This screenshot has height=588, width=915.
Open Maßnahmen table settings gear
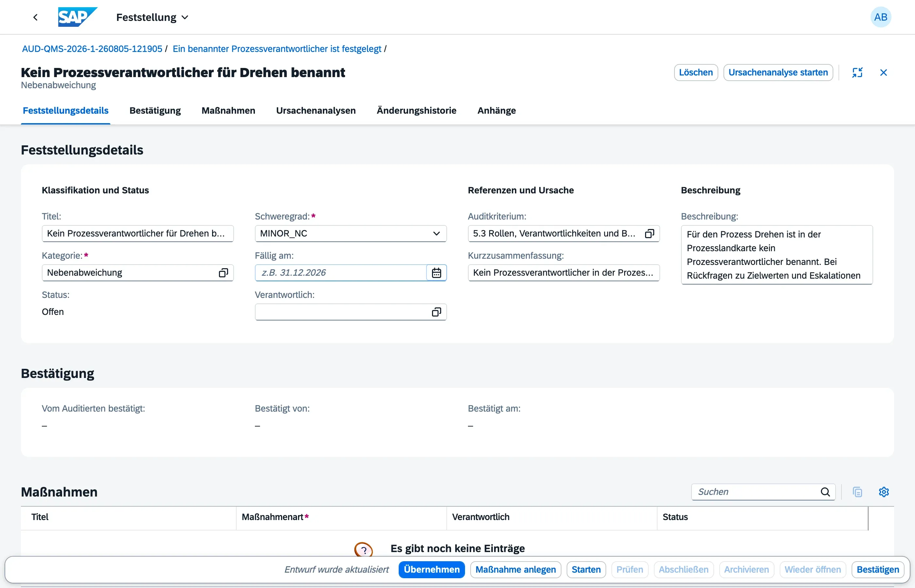point(884,492)
